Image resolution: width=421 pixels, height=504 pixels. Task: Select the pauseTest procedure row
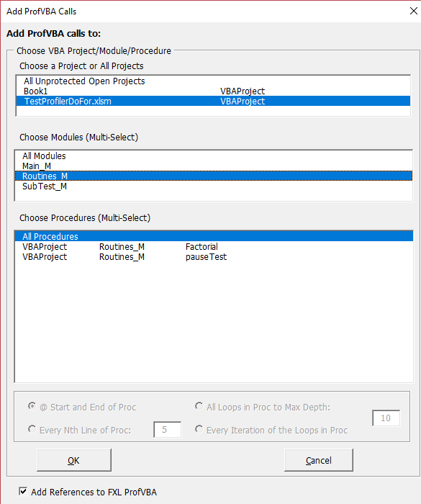click(x=214, y=256)
